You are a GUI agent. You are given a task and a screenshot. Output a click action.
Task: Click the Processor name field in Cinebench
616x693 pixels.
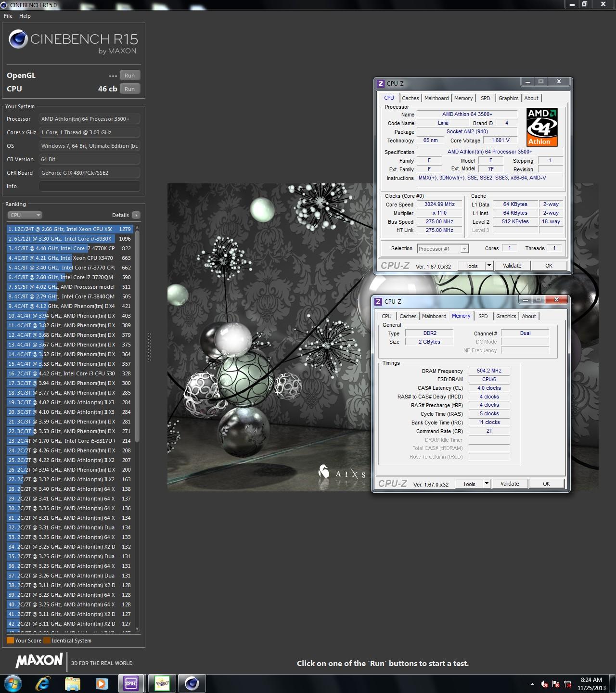tap(90, 119)
